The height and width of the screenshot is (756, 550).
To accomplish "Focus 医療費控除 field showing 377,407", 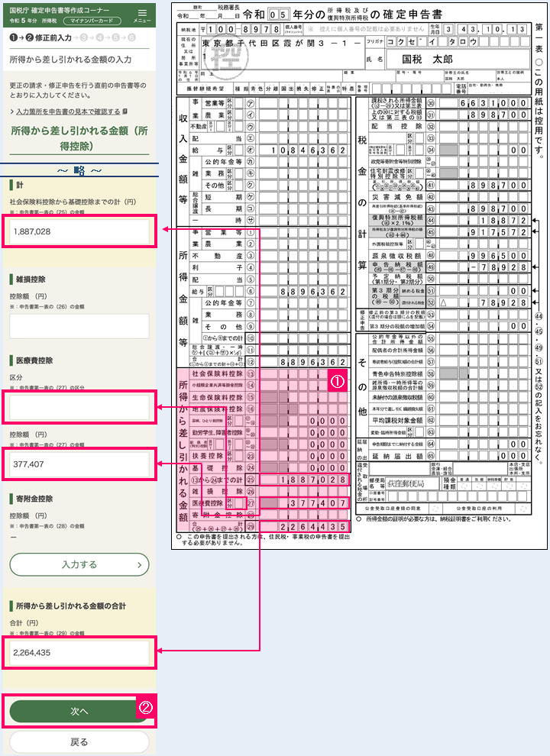I will (x=79, y=464).
